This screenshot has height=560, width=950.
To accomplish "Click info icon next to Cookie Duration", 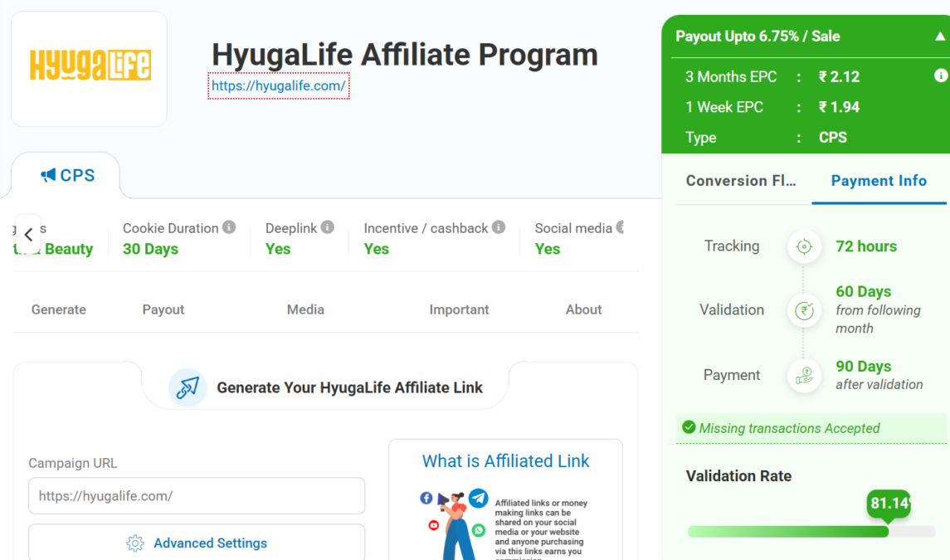I will point(229,227).
